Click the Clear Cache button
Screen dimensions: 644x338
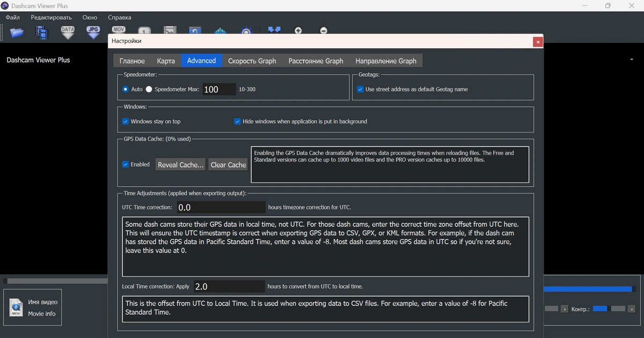pyautogui.click(x=228, y=165)
